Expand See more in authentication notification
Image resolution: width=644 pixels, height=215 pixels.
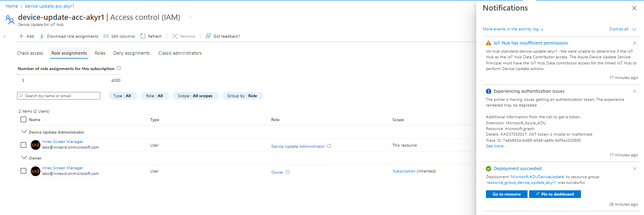point(496,146)
